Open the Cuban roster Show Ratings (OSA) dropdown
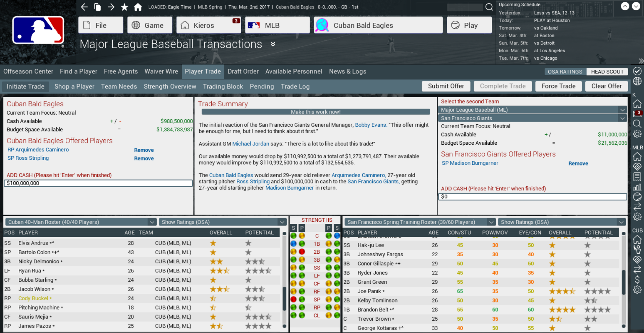 pos(223,222)
